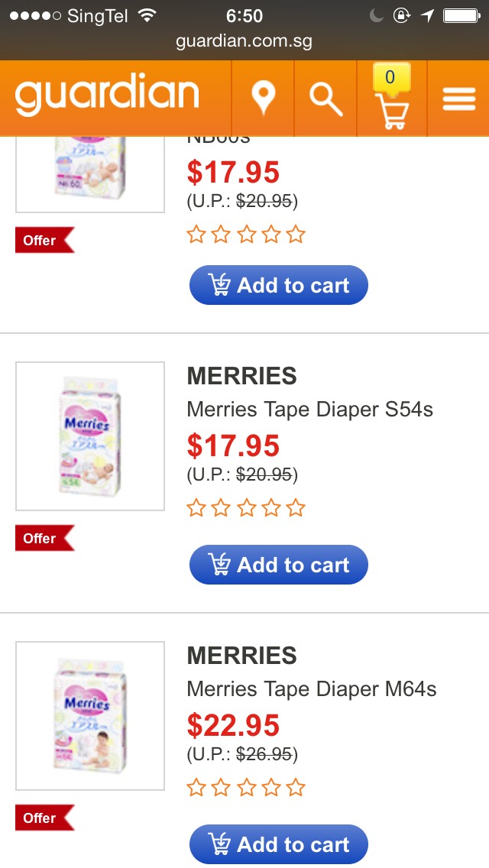The width and height of the screenshot is (489, 868).
Task: Rate the NB60s diaper three stars
Action: [246, 235]
